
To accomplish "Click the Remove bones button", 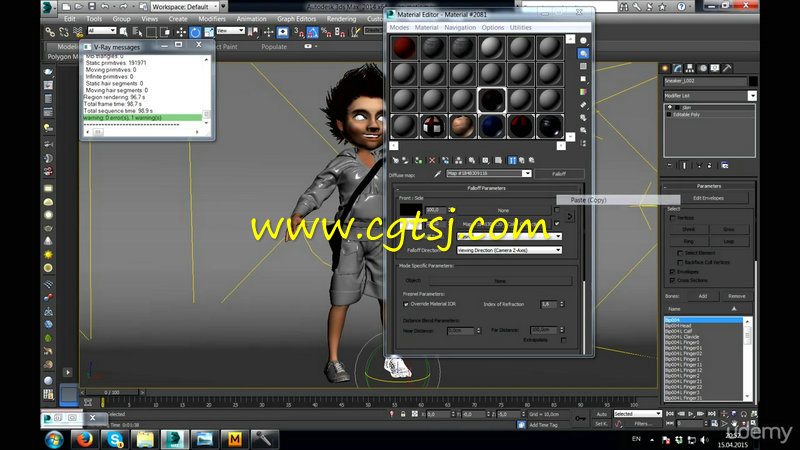I will point(736,296).
